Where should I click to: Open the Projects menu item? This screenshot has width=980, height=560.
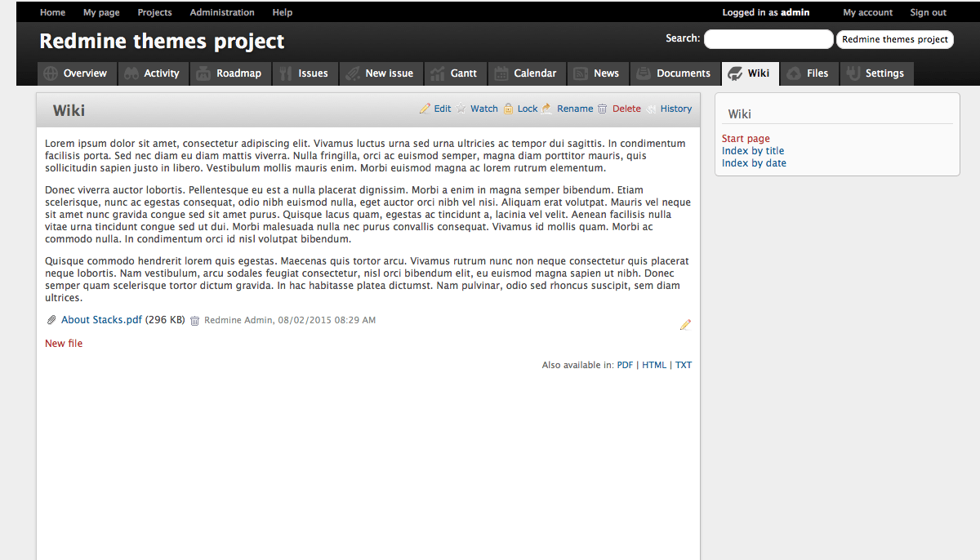point(154,12)
